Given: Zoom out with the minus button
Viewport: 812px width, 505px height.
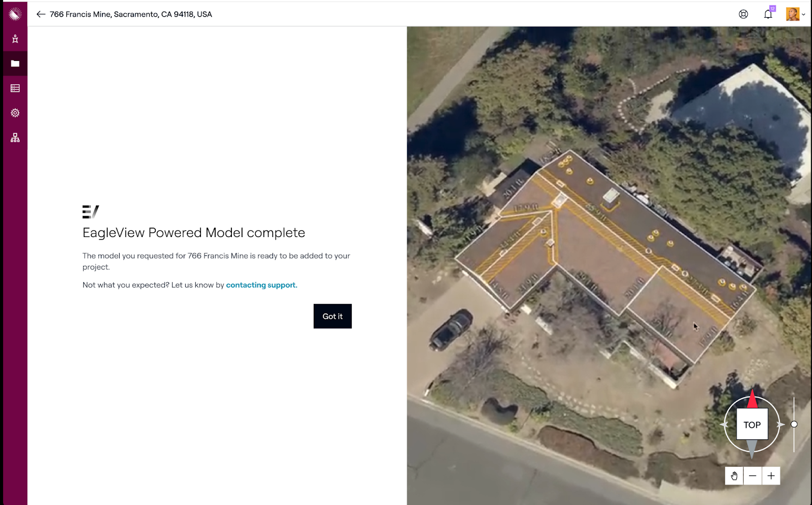Looking at the screenshot, I should 753,476.
